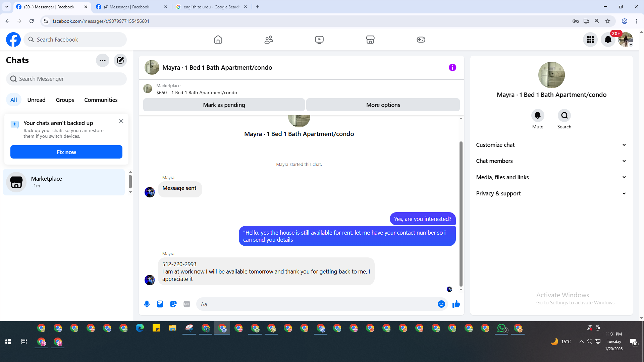644x362 pixels.
Task: Expand Customize chat section
Action: 551,145
